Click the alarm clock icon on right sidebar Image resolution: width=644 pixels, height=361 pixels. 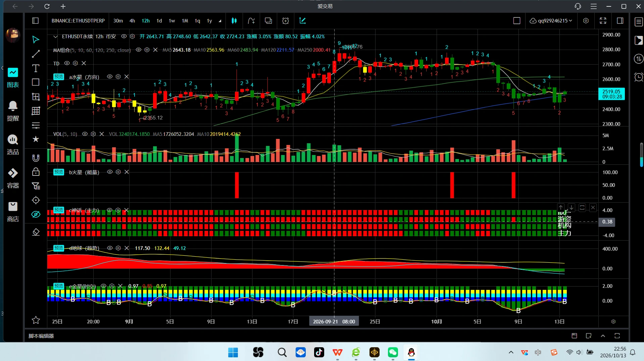click(638, 77)
